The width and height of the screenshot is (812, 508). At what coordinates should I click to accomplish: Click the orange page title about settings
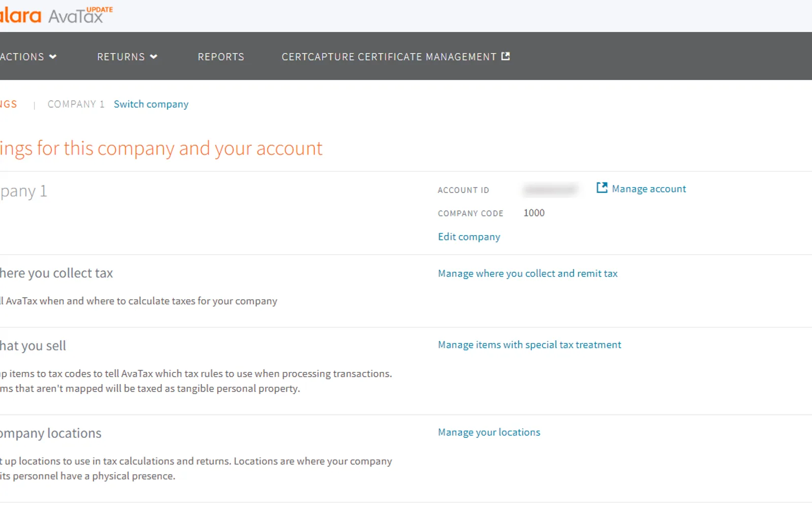click(161, 149)
